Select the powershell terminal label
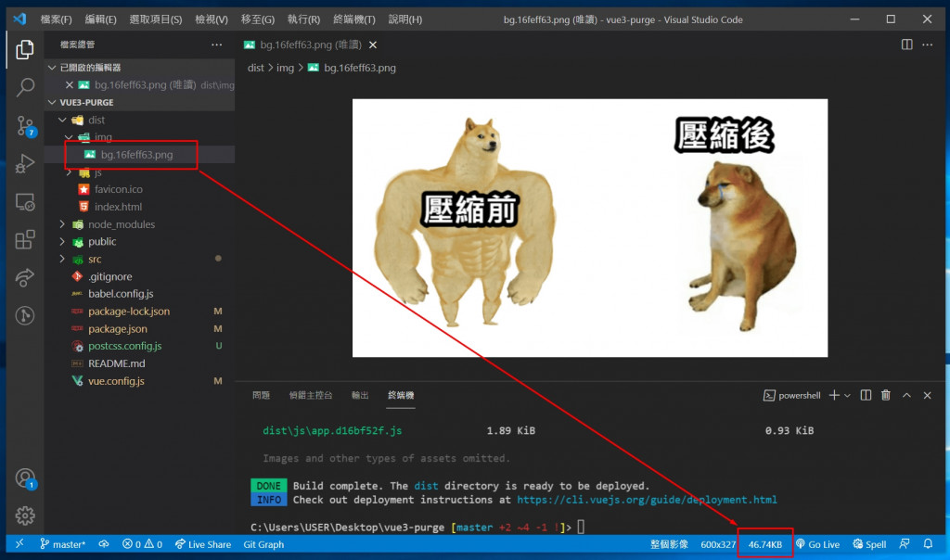This screenshot has height=560, width=950. pos(792,395)
